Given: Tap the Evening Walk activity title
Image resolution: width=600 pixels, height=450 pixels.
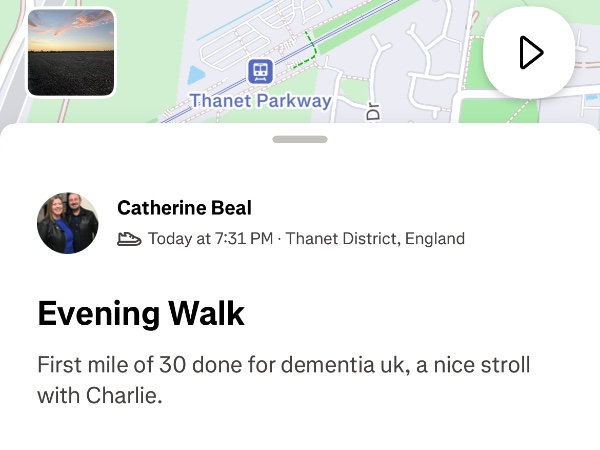Looking at the screenshot, I should (x=141, y=313).
